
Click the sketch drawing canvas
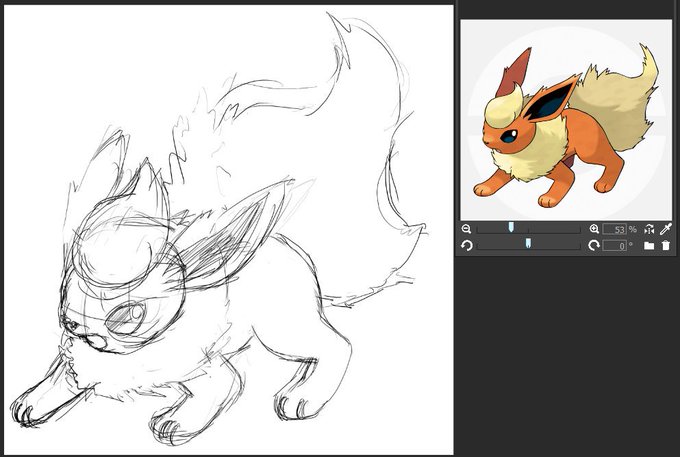[x=229, y=230]
